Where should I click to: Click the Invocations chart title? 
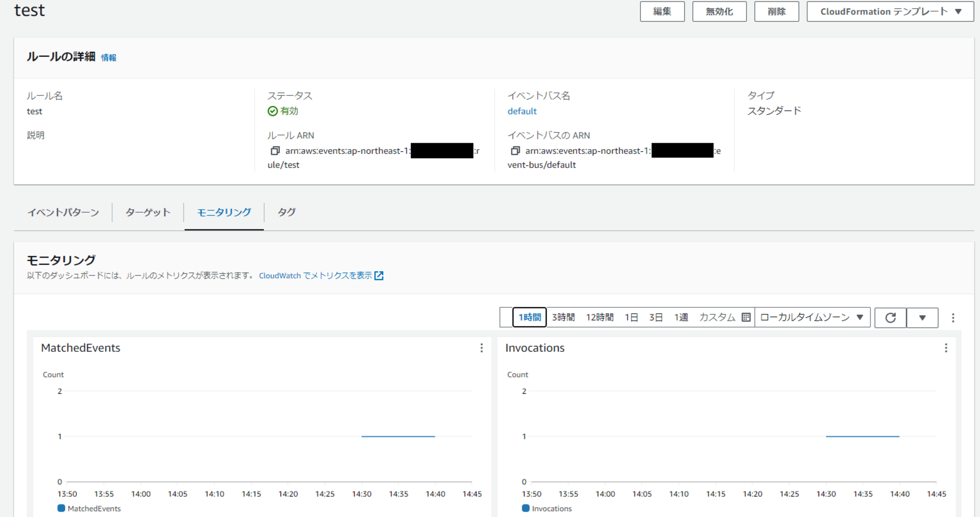[535, 348]
